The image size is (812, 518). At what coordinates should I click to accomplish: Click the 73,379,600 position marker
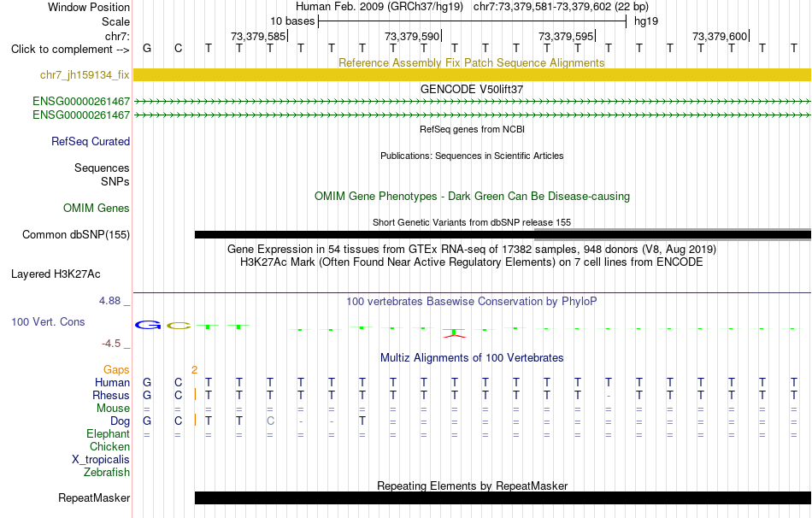[720, 36]
